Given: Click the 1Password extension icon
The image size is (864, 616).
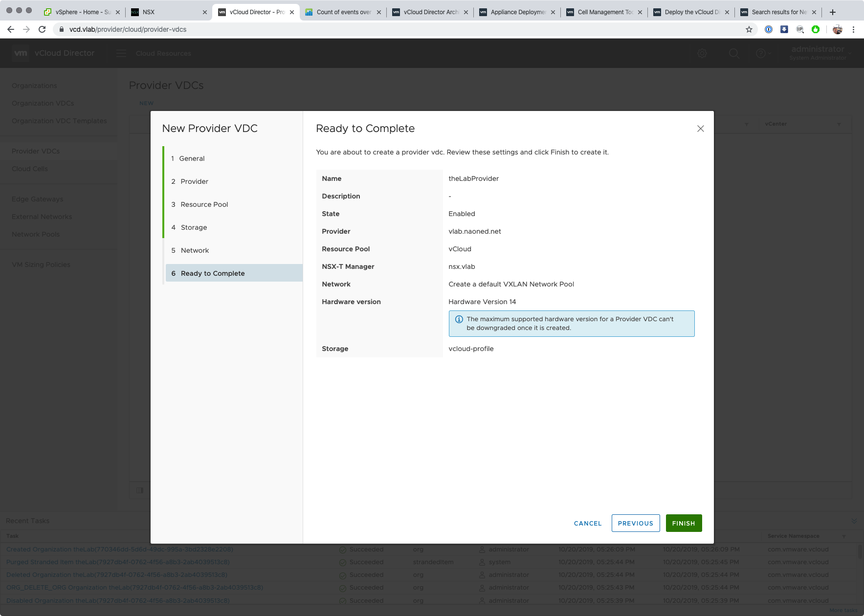Looking at the screenshot, I should tap(769, 29).
